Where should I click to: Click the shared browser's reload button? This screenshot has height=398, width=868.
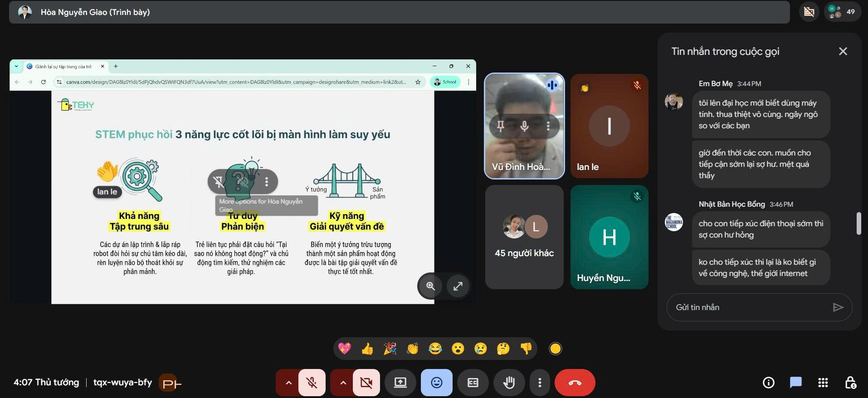[x=43, y=82]
